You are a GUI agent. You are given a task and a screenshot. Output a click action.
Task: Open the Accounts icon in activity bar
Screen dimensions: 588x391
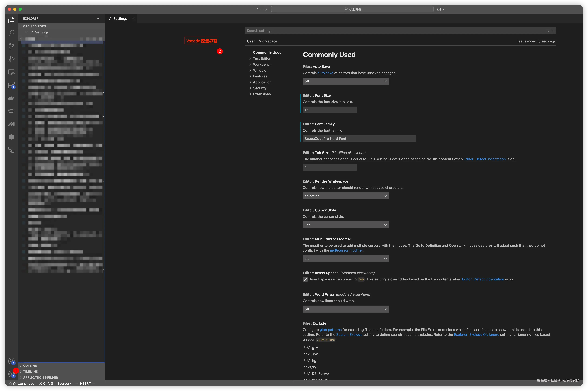click(11, 361)
